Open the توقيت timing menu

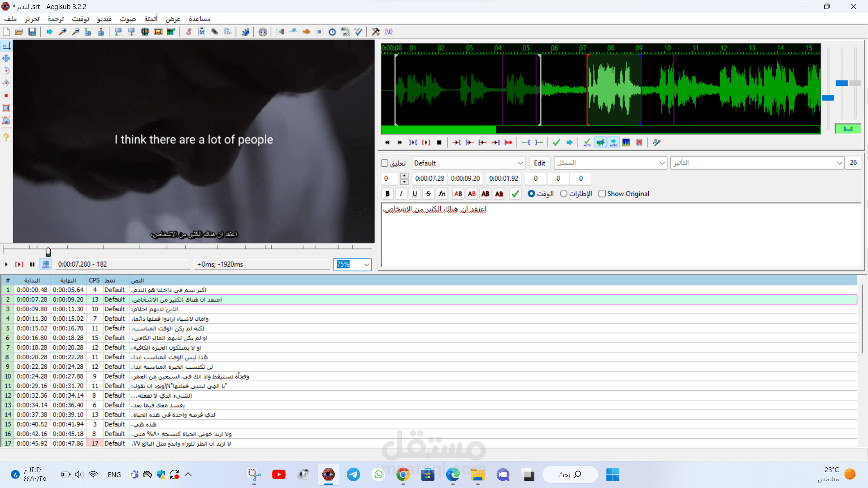[x=80, y=19]
